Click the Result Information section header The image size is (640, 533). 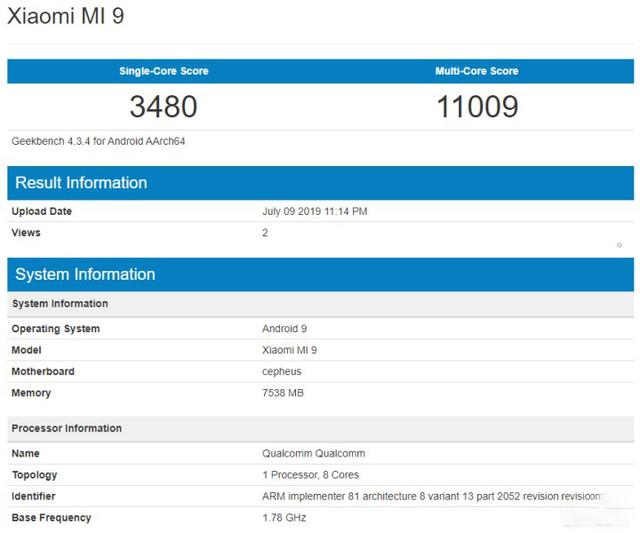pyautogui.click(x=320, y=183)
